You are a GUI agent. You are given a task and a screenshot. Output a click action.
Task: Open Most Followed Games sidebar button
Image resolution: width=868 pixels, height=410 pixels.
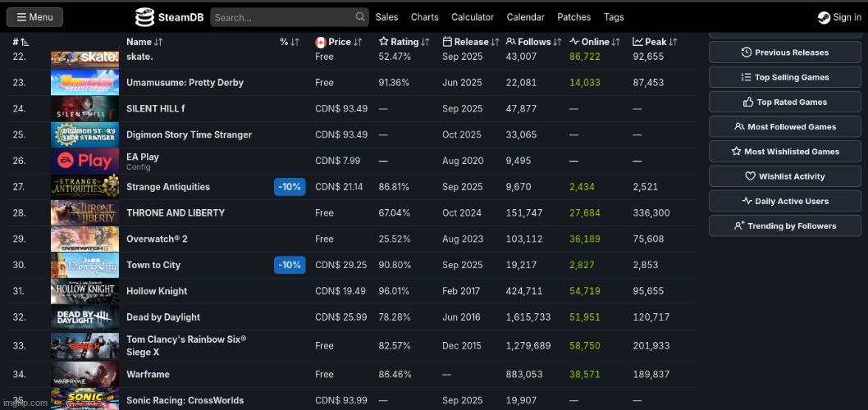[785, 127]
